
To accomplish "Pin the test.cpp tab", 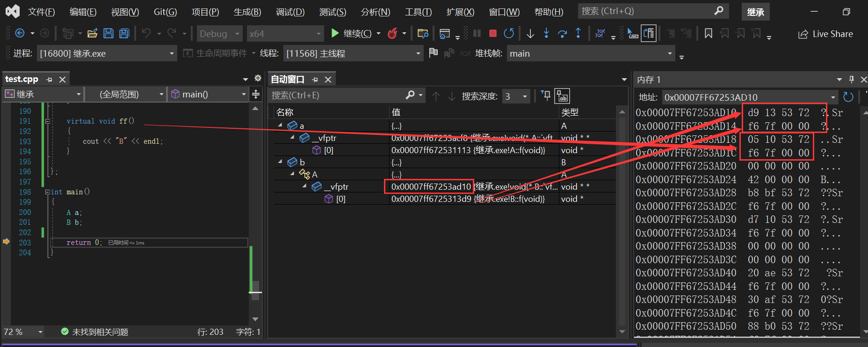I will point(49,80).
